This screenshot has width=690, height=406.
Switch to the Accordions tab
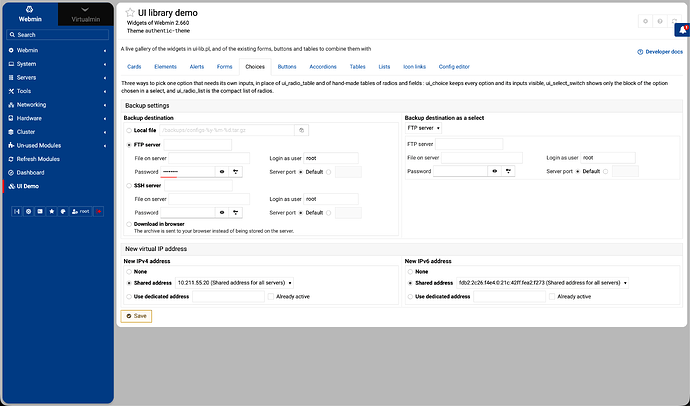[x=323, y=67]
